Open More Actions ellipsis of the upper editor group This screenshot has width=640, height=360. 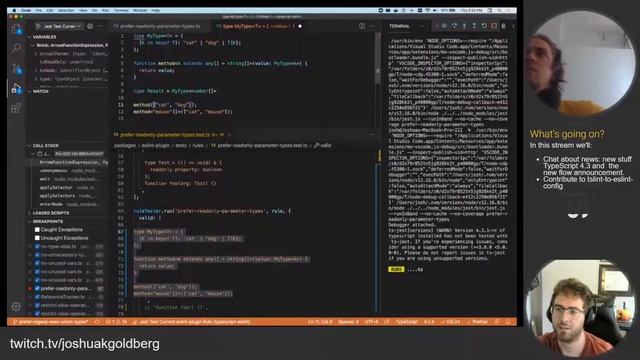point(371,26)
